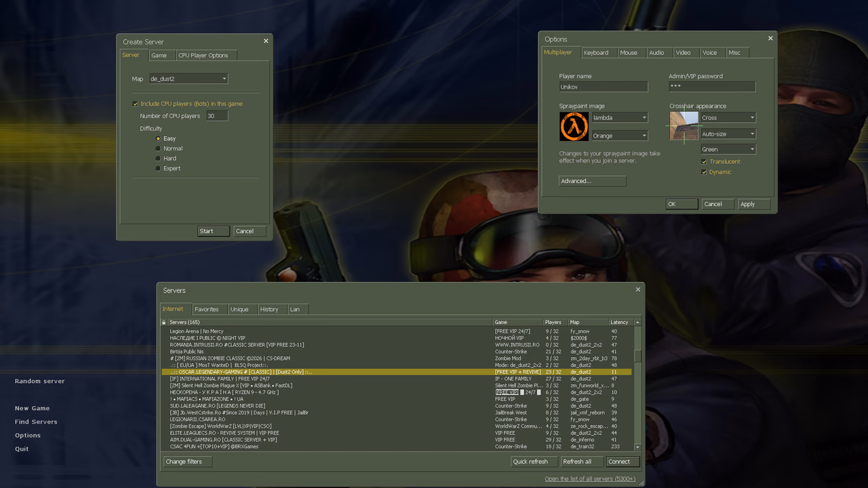Click the Number of CPU players field
This screenshot has width=868, height=488.
pyautogui.click(x=217, y=116)
